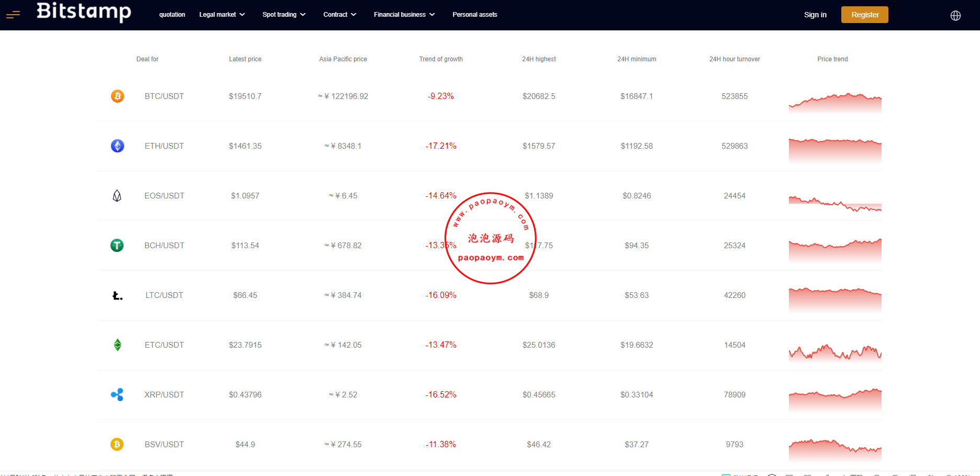Open the hamburger menu icon
980x476 pixels.
coord(13,15)
